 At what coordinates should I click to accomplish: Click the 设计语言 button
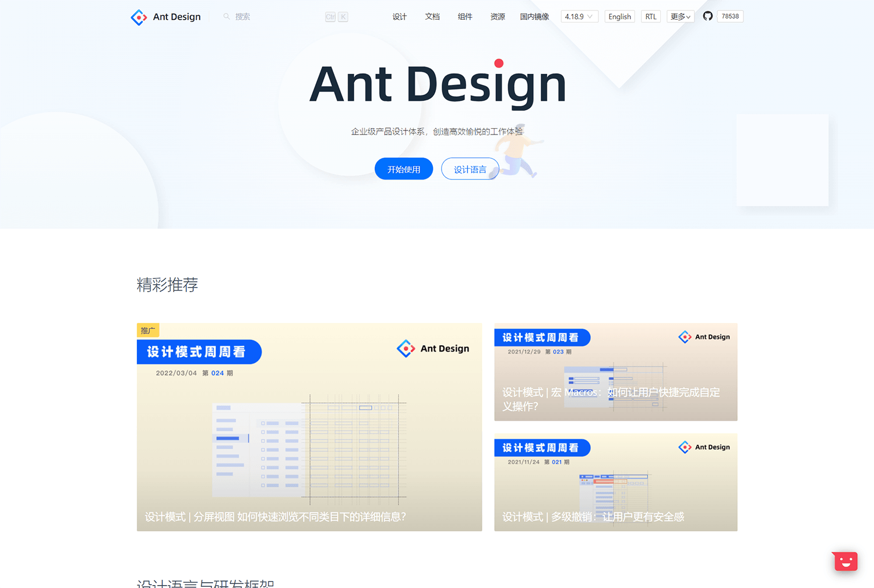[x=470, y=169]
